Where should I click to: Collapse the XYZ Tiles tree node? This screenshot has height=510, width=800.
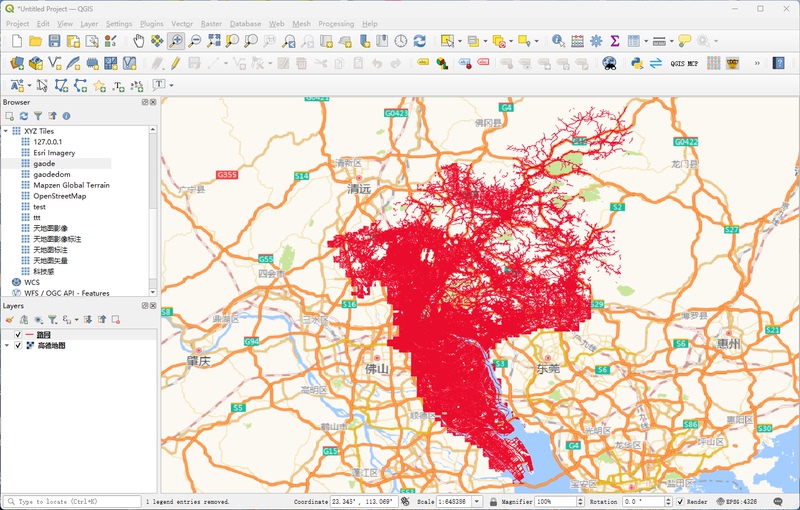coord(6,131)
